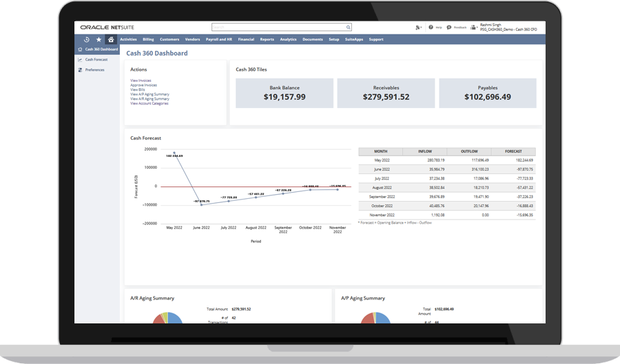Screen dimensions: 620x364
Task: Click the Feedback speech bubble icon
Action: [x=448, y=28]
